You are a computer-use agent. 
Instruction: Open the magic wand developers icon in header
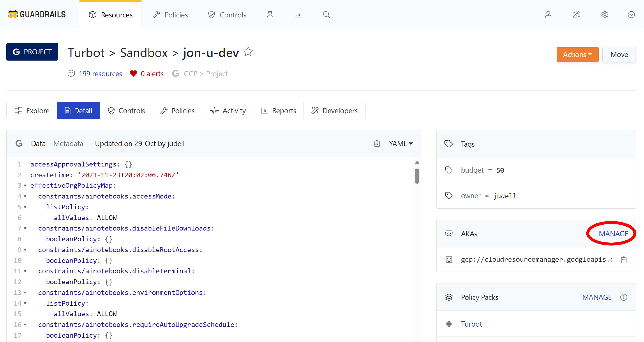point(576,15)
